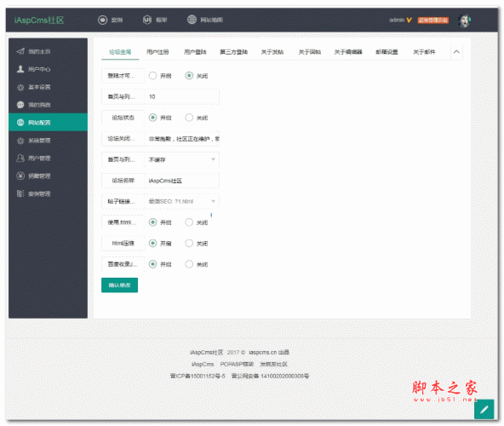Switch to the 论坛全局 tab

coord(120,52)
